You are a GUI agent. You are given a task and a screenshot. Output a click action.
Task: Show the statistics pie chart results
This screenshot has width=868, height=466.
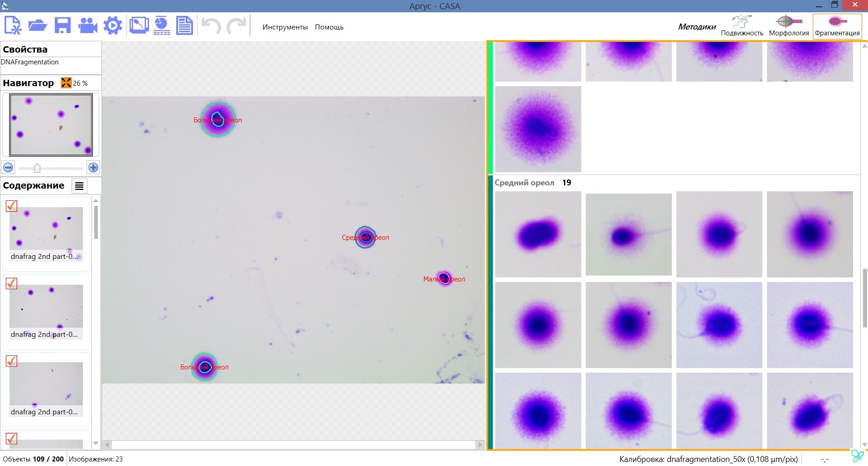162,25
